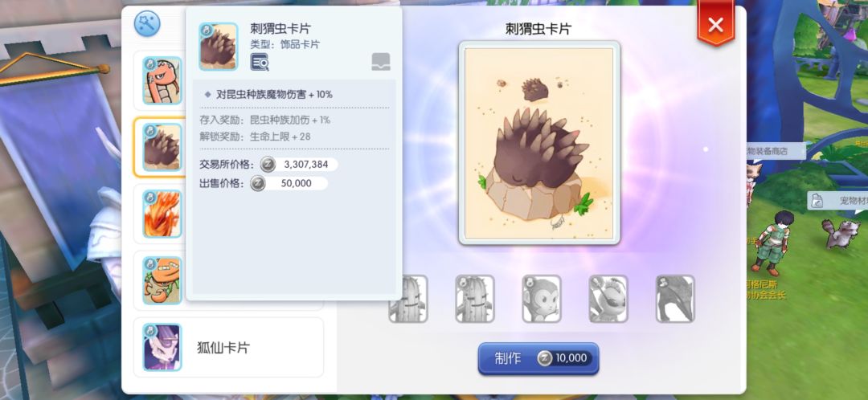Click the second cactus material slot
Screen dimensions: 868x400
click(x=475, y=299)
